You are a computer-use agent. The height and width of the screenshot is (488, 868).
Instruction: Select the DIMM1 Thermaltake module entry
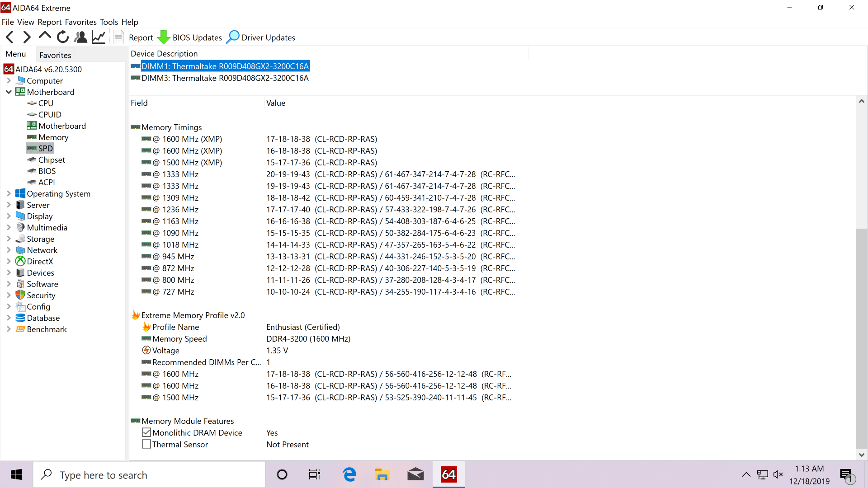coord(225,66)
